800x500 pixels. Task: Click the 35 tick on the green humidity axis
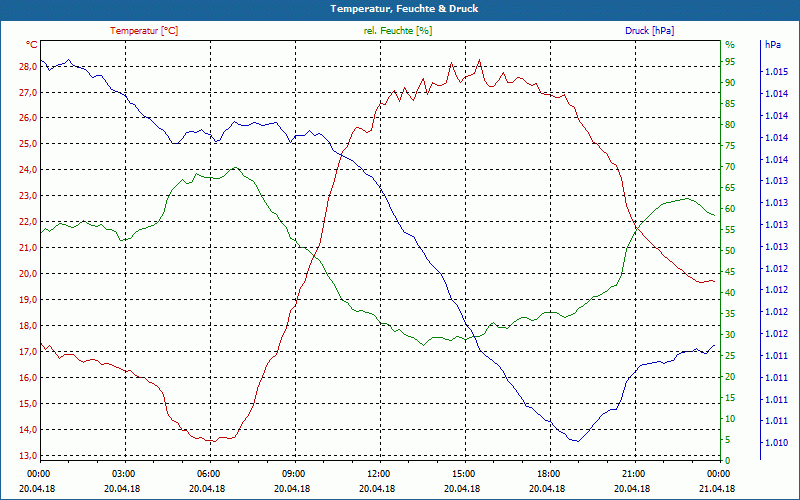(730, 314)
